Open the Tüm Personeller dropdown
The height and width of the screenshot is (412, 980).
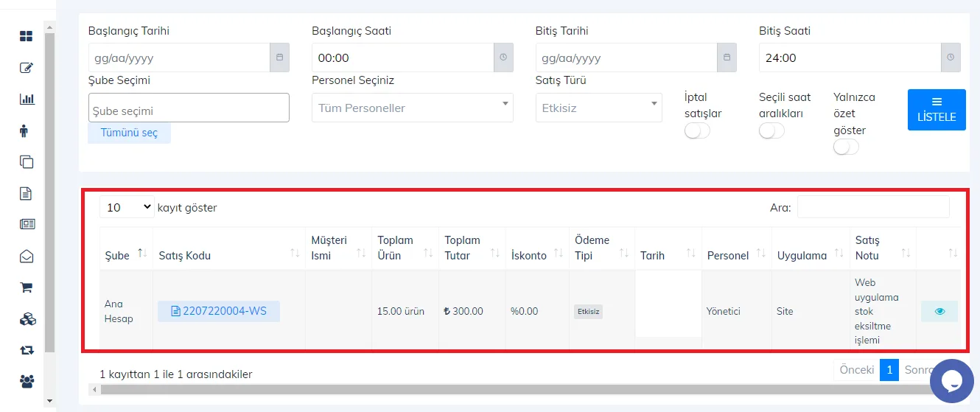pos(413,108)
